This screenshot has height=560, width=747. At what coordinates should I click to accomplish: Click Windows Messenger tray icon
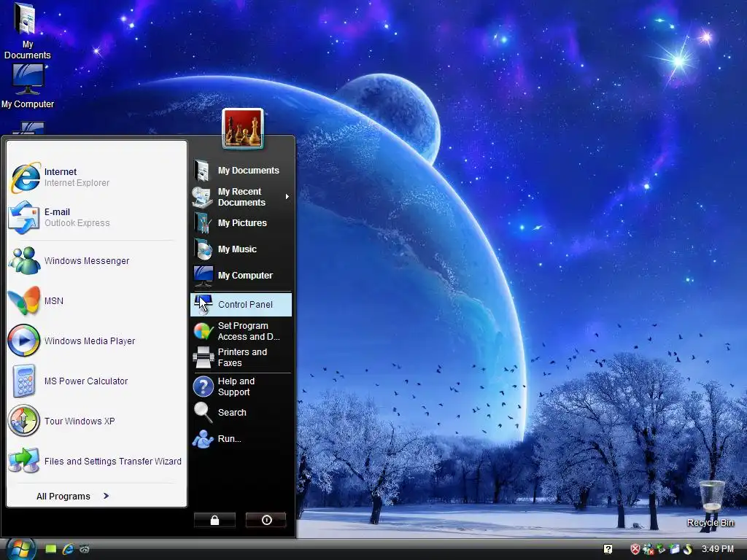(x=648, y=549)
